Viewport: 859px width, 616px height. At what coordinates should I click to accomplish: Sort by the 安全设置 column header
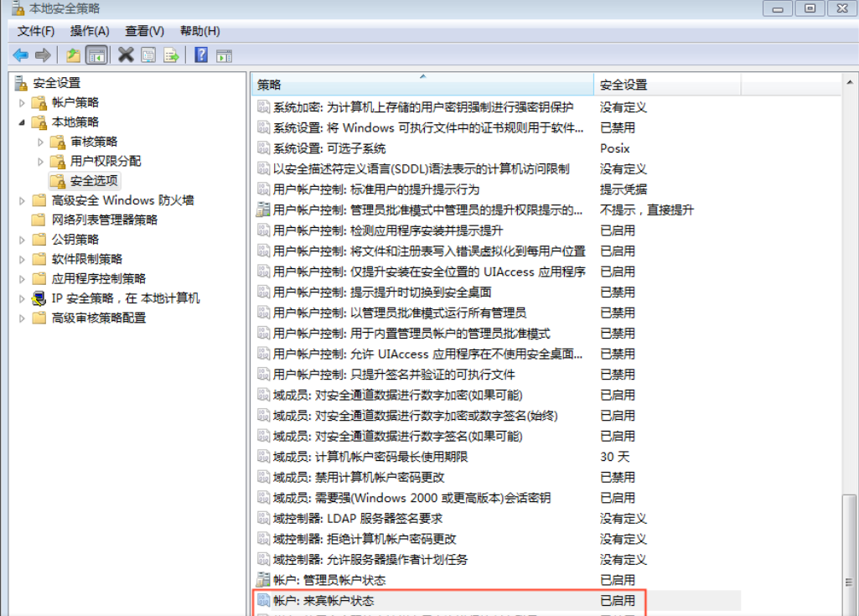pos(667,85)
